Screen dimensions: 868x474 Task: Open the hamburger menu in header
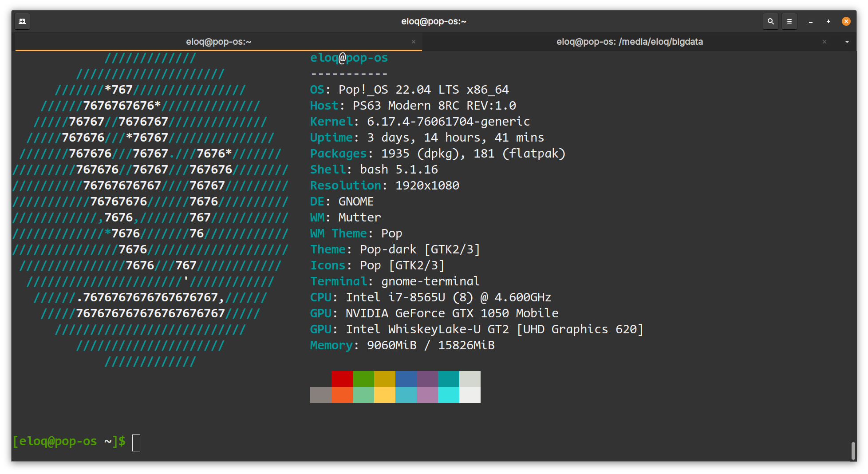pyautogui.click(x=789, y=21)
